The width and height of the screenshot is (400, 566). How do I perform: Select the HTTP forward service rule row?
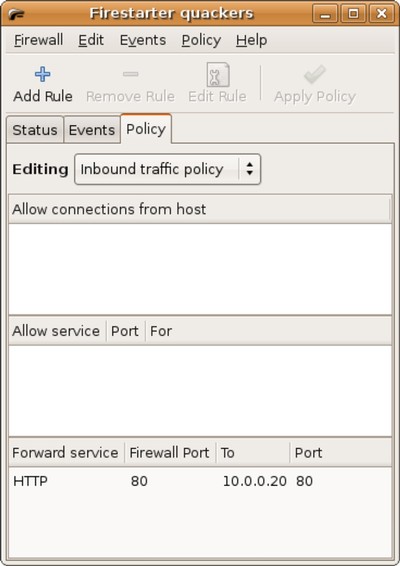pyautogui.click(x=200, y=481)
